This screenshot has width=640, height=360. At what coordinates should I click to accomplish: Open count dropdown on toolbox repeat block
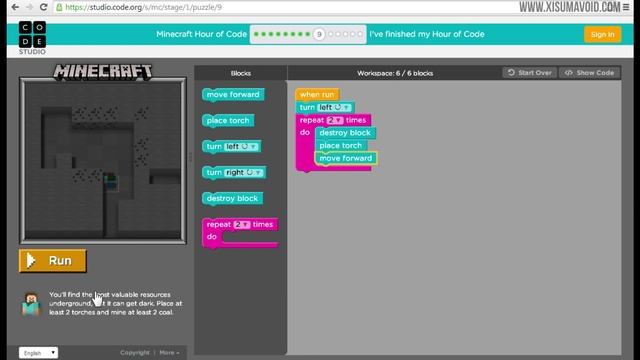pos(242,224)
